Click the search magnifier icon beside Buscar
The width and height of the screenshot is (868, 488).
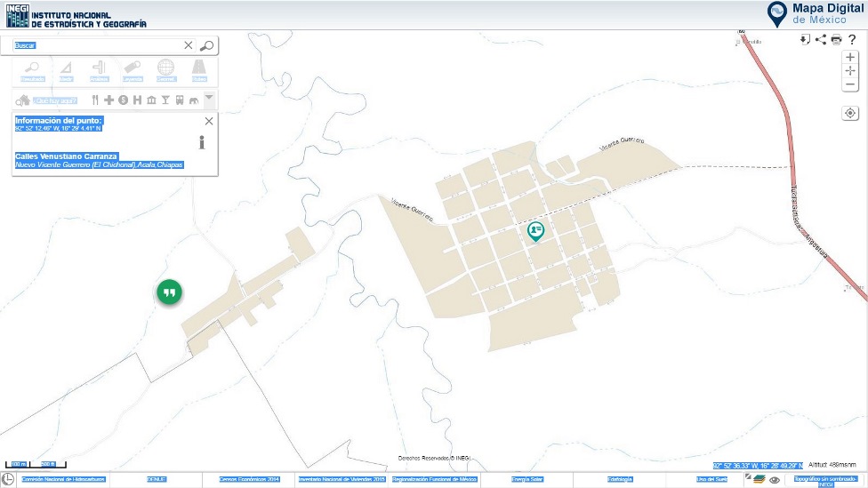point(206,45)
